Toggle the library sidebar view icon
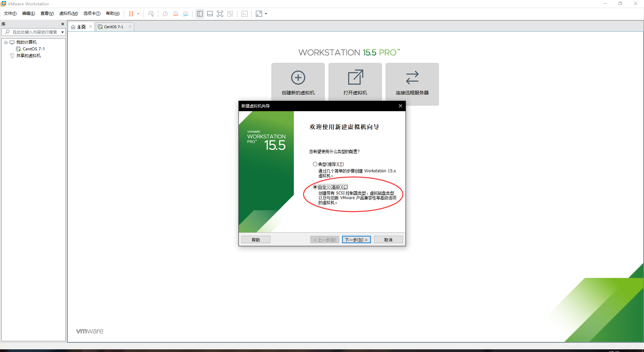 [200, 14]
